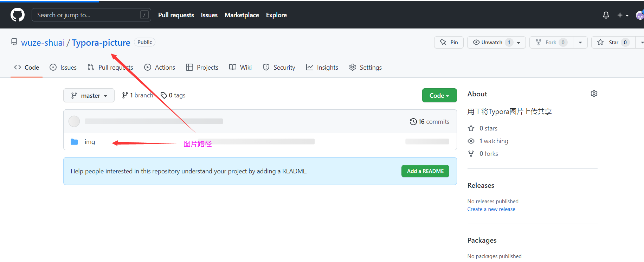Open Issues in the top navigation bar
The width and height of the screenshot is (644, 262).
[x=209, y=15]
